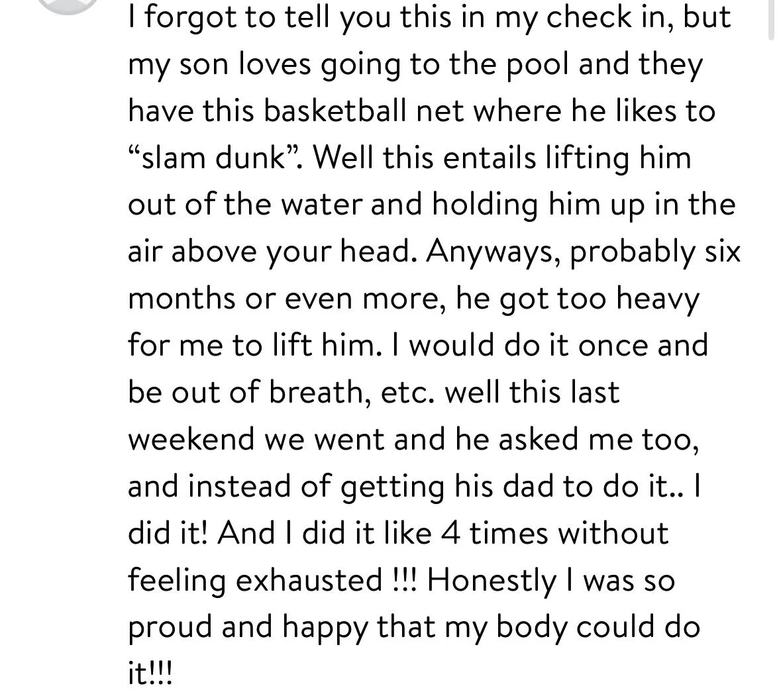Click the word "Honestly" in the text
781x700 pixels.
tap(492, 580)
